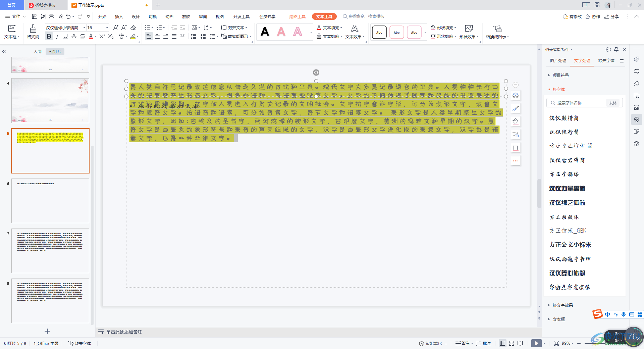Screen dimensions: 644x349
Task: Open the Design ribbon tab
Action: [136, 16]
